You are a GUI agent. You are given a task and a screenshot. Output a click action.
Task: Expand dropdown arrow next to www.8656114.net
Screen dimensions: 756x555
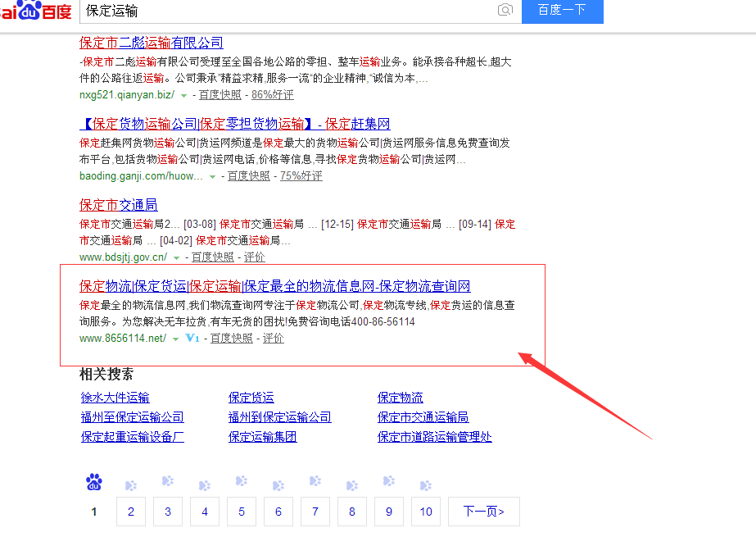175,339
